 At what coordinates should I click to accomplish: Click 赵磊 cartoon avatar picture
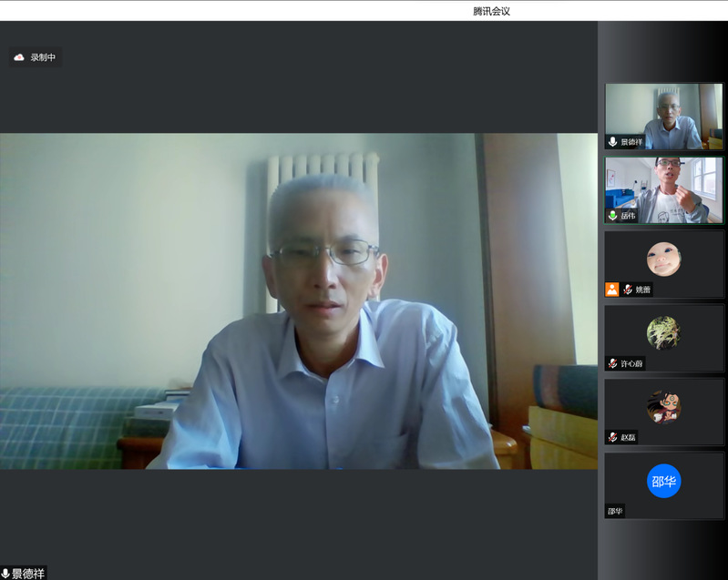[663, 407]
